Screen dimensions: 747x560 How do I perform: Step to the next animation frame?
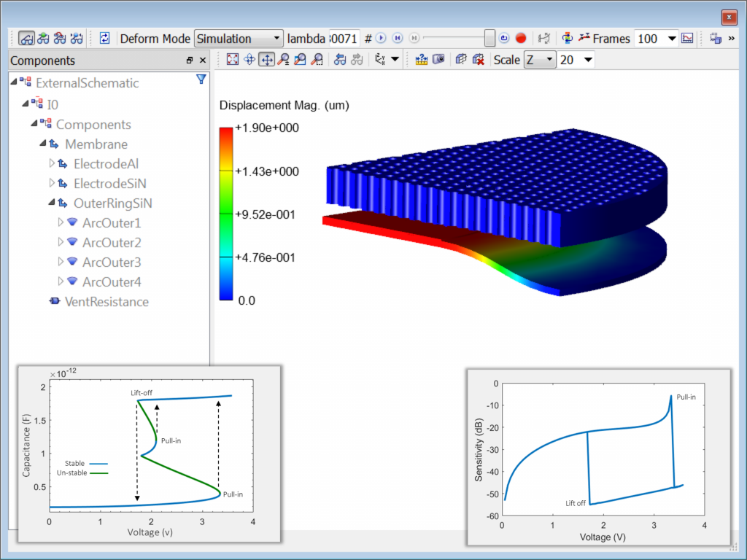pyautogui.click(x=414, y=38)
